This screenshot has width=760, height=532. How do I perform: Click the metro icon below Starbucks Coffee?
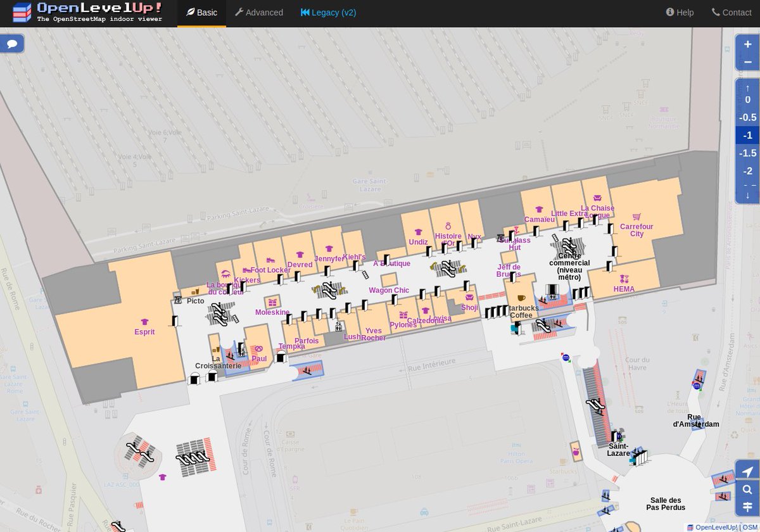(566, 358)
